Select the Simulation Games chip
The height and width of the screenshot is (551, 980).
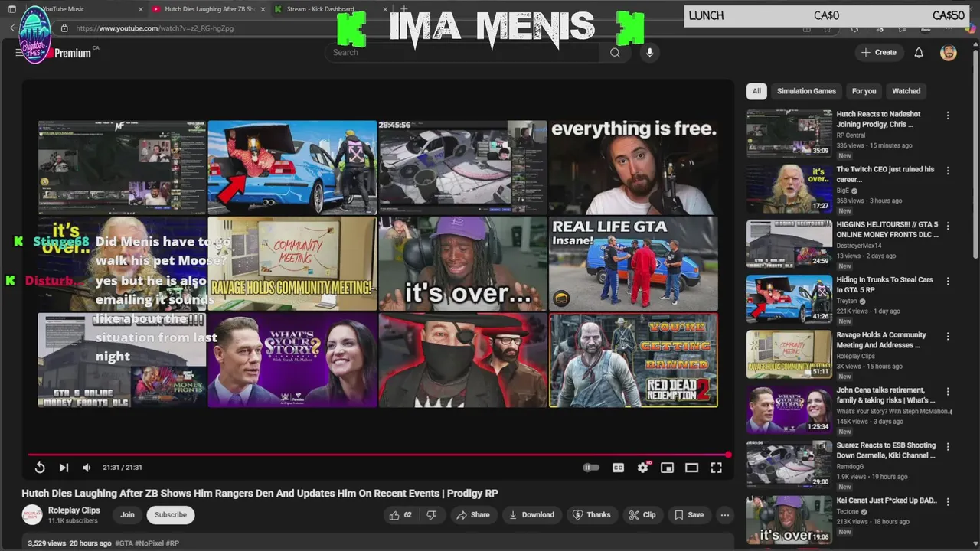(x=806, y=91)
